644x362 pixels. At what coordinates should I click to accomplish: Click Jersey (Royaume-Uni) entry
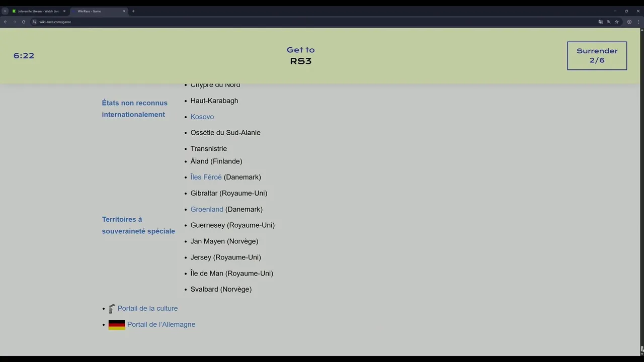[226, 257]
